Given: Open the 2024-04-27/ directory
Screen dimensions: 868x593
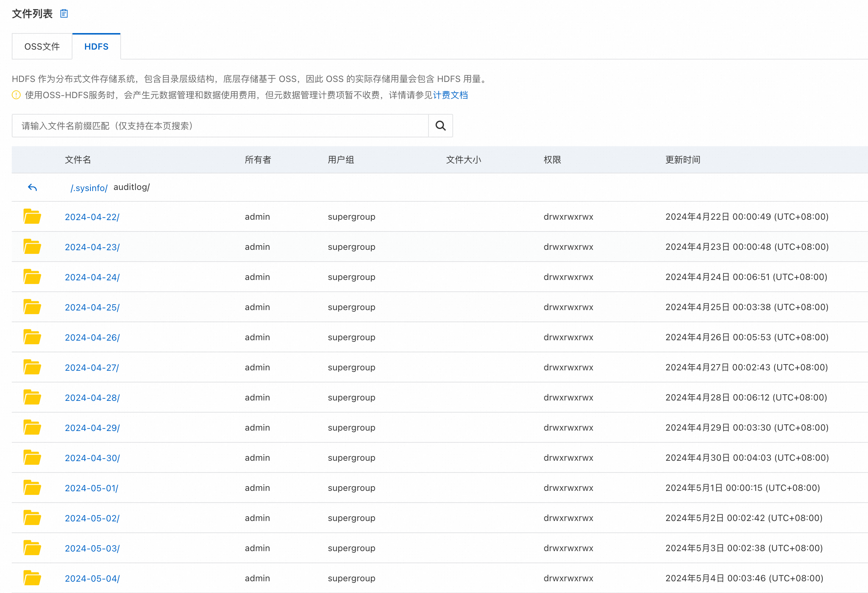Looking at the screenshot, I should tap(92, 367).
